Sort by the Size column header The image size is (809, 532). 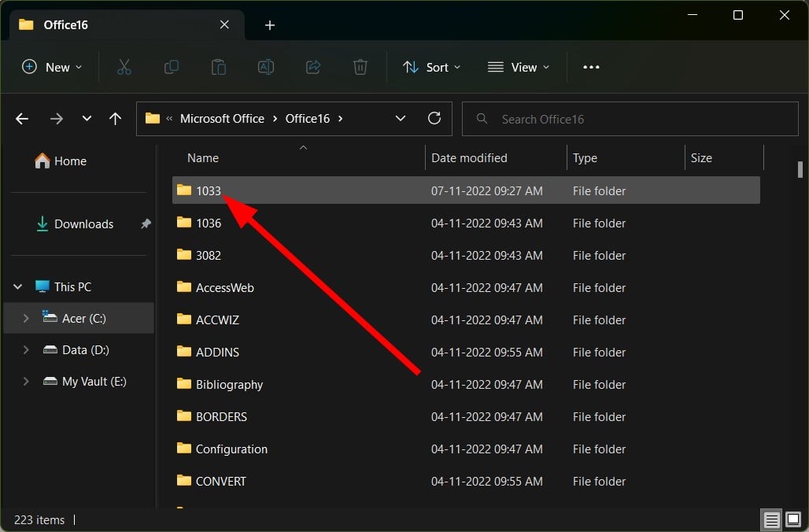tap(701, 158)
